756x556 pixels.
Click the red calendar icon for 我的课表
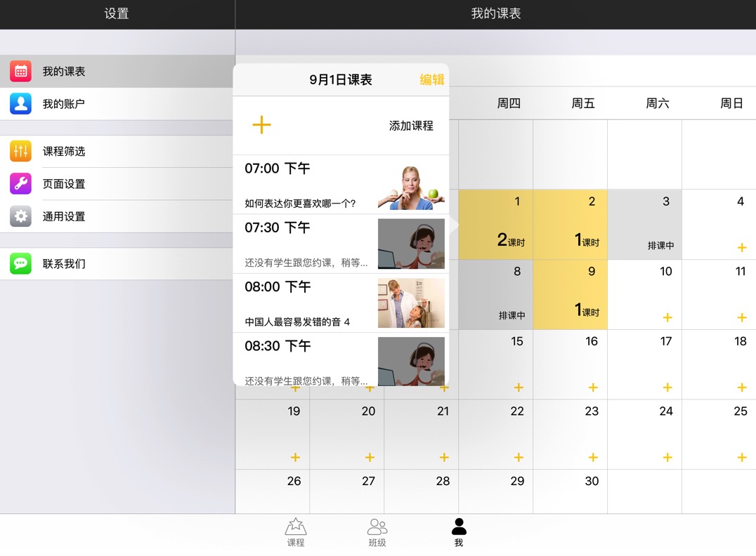[x=21, y=72]
